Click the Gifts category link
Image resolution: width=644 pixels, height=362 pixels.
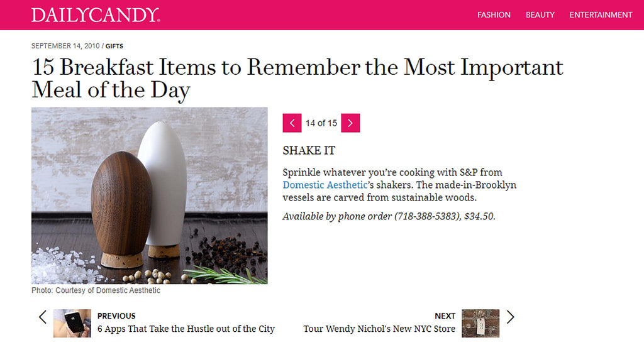pyautogui.click(x=114, y=47)
